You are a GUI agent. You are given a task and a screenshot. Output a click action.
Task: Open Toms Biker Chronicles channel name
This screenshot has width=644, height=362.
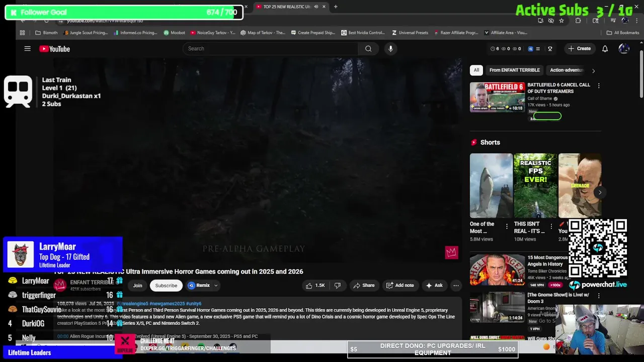547,271
